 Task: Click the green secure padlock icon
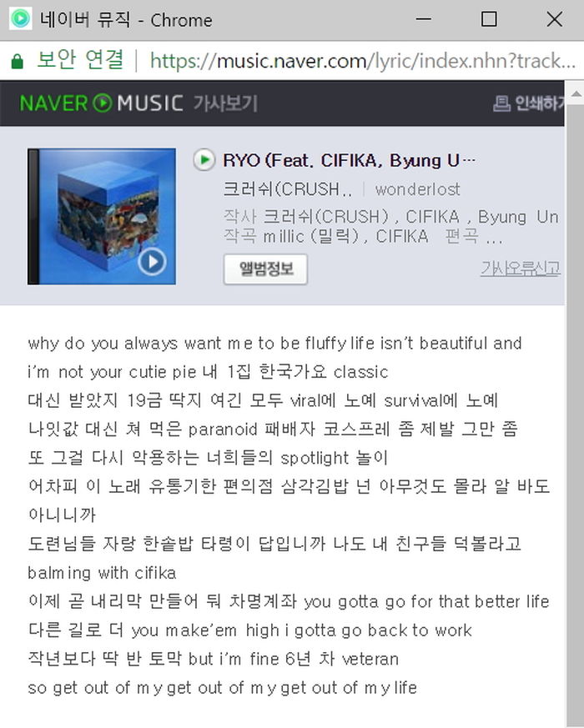(x=18, y=61)
